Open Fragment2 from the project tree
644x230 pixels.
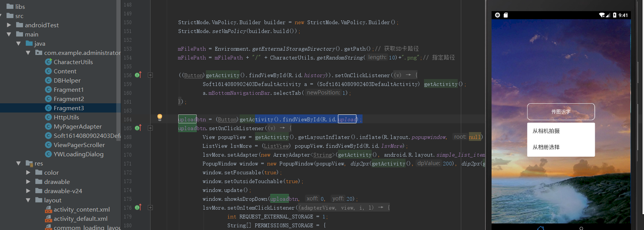pos(69,99)
